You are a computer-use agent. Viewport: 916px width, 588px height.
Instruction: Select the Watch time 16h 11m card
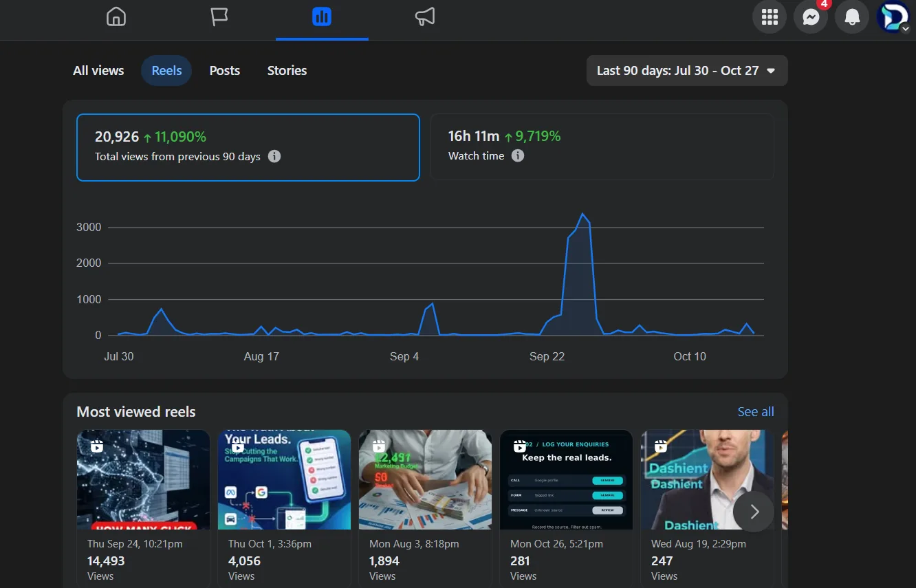click(x=602, y=147)
